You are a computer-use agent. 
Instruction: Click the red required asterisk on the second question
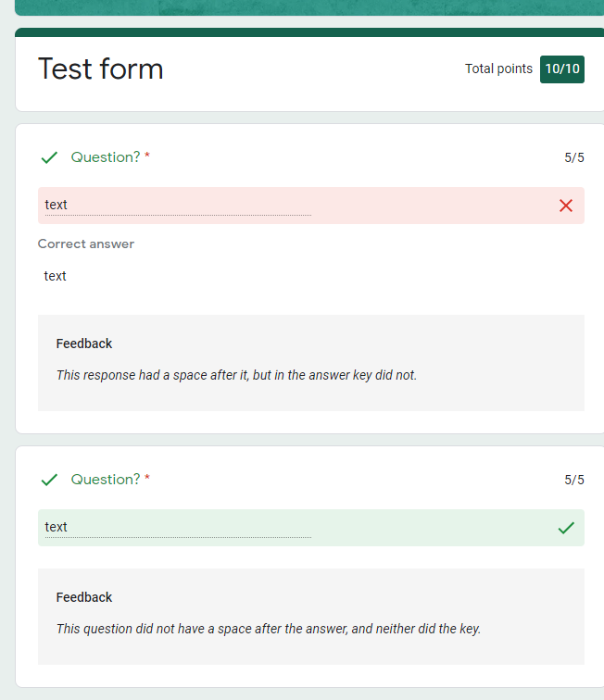[x=147, y=480]
